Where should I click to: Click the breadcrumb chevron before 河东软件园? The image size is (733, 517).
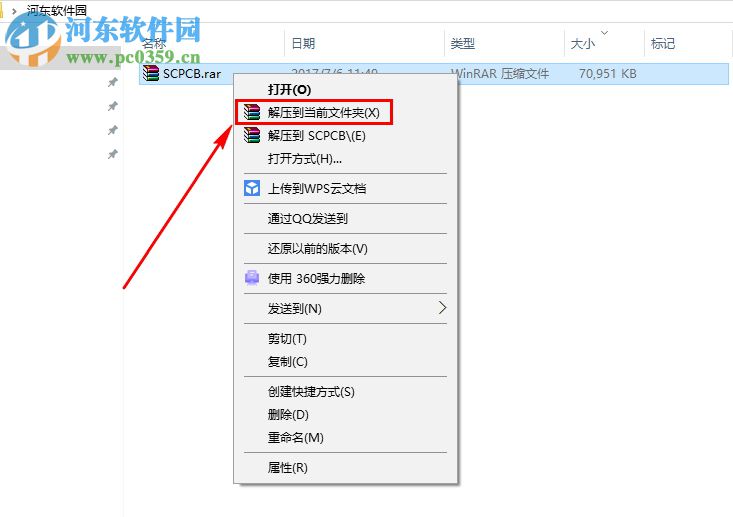[14, 10]
